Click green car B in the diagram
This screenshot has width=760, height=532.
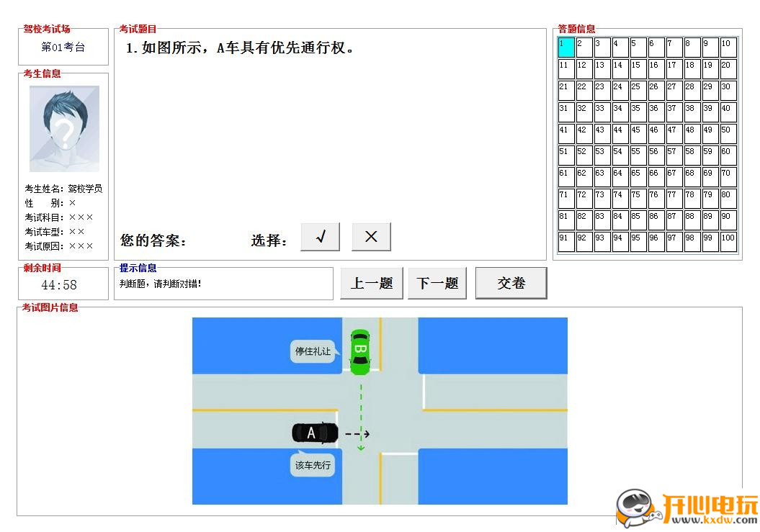pos(359,353)
